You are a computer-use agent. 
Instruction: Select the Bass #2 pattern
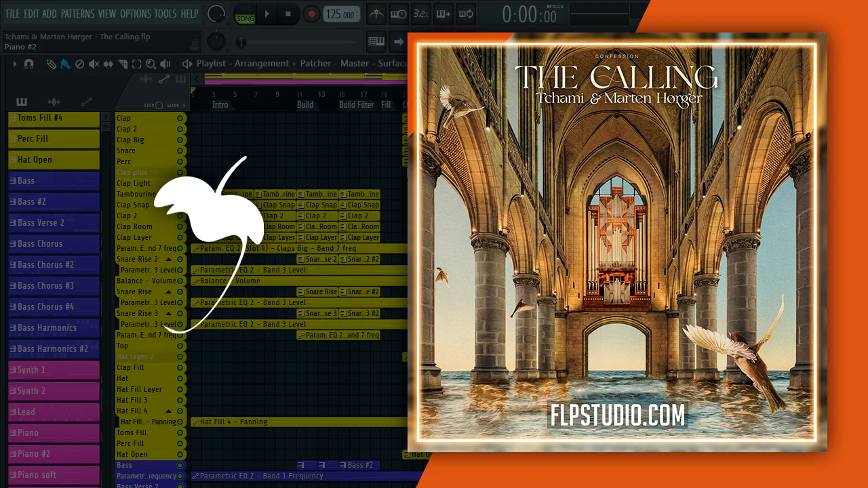(x=54, y=202)
